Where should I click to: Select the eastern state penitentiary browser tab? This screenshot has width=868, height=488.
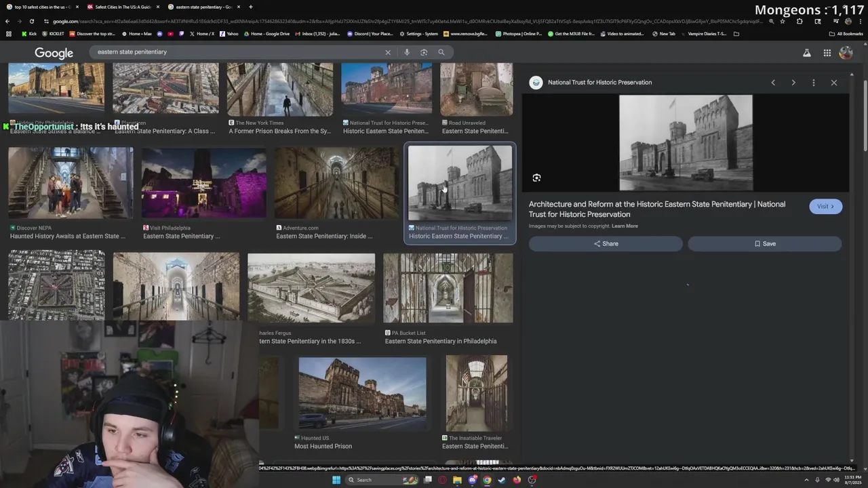tap(203, 7)
